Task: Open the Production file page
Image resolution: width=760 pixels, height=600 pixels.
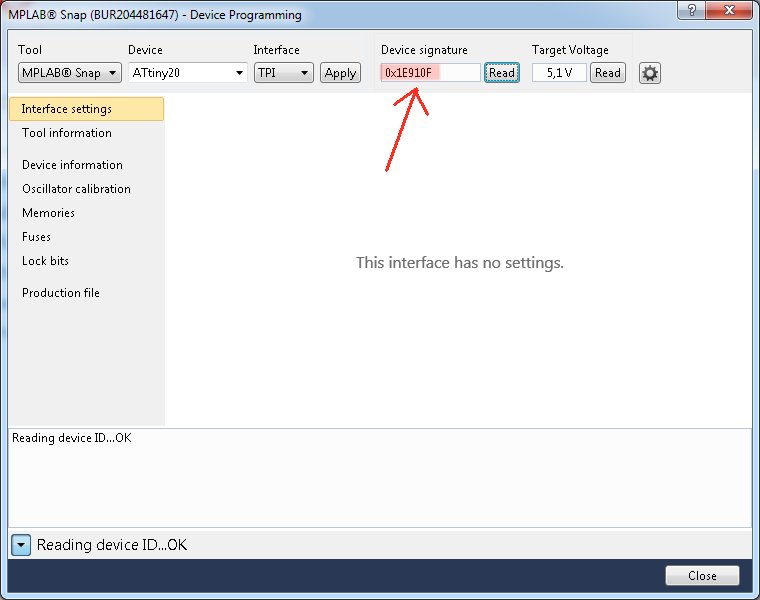Action: coord(61,293)
